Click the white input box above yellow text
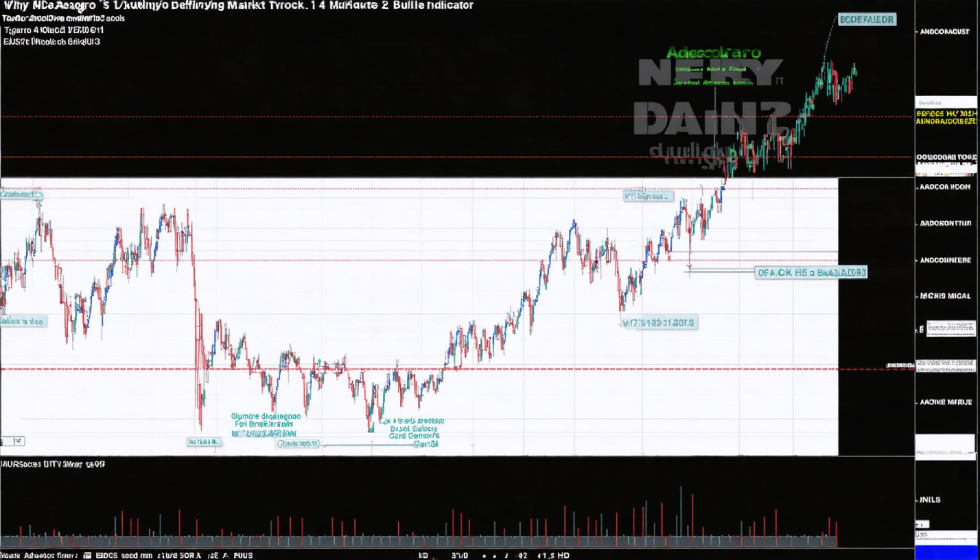This screenshot has height=560, width=980. 946,102
